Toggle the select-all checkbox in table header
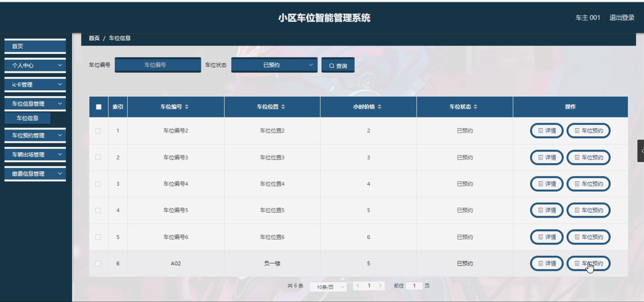 pyautogui.click(x=99, y=107)
